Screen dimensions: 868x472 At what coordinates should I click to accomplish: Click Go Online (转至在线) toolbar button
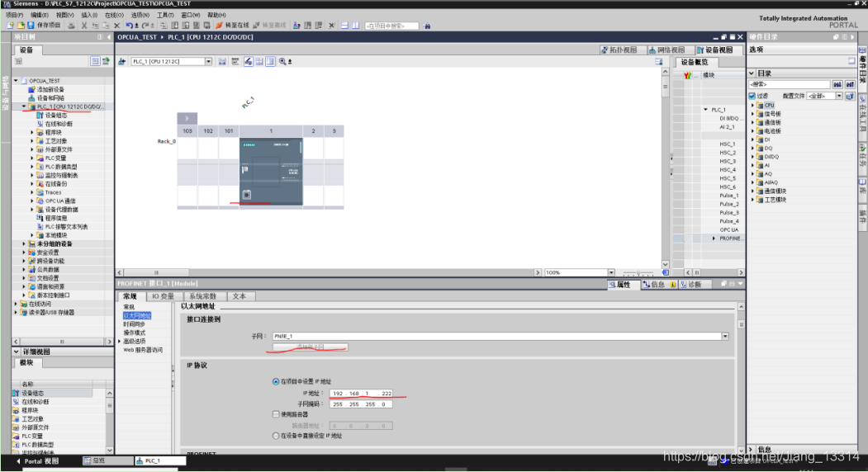(233, 26)
